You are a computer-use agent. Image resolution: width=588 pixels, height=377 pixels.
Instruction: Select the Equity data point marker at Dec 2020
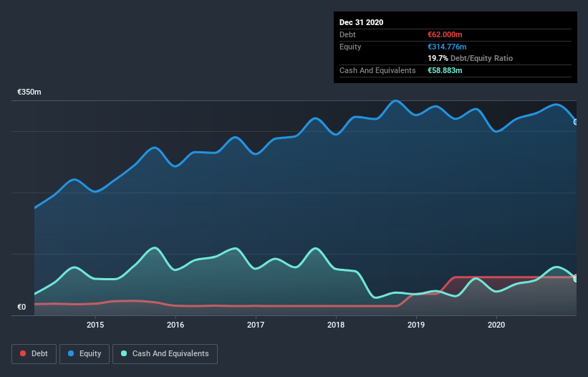click(576, 122)
